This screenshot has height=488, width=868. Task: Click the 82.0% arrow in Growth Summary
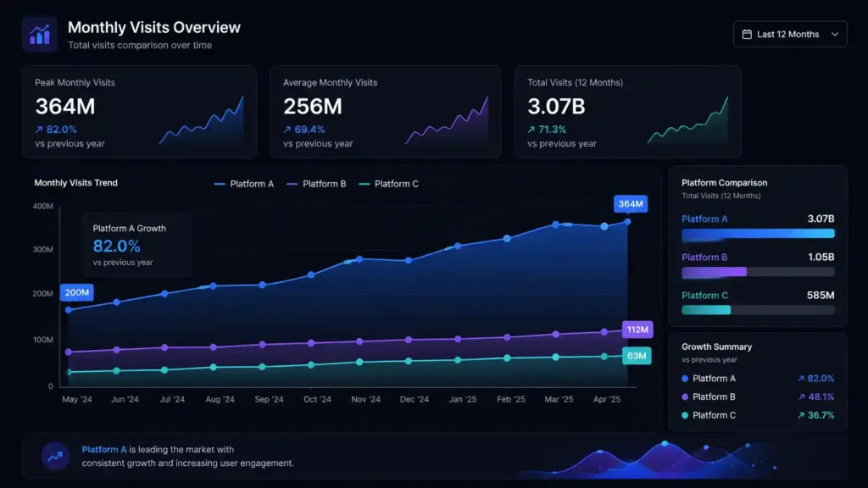(x=800, y=379)
